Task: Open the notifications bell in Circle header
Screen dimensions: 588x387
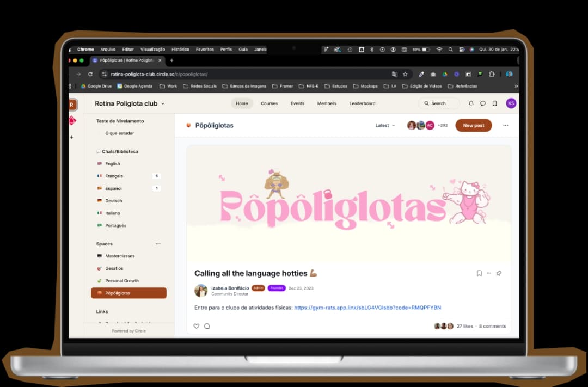Action: tap(471, 103)
